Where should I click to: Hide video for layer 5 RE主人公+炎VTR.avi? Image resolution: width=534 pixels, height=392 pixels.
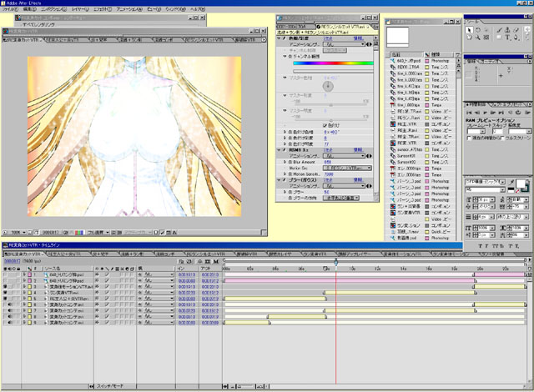coord(6,299)
